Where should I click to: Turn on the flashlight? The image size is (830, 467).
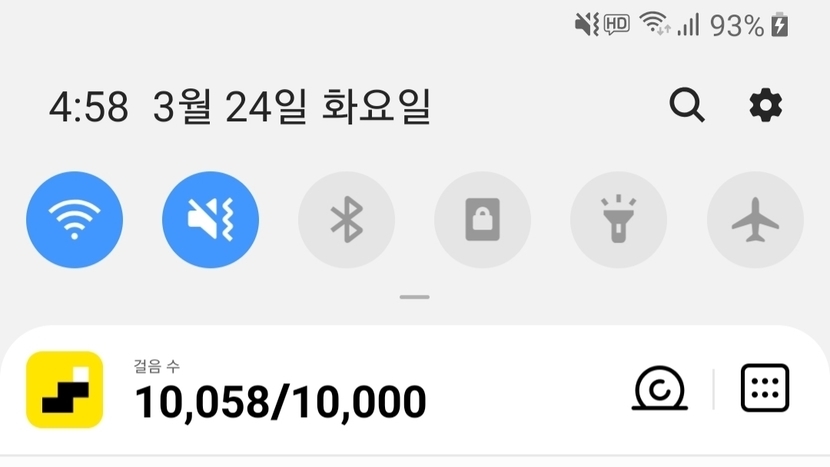pos(619,220)
